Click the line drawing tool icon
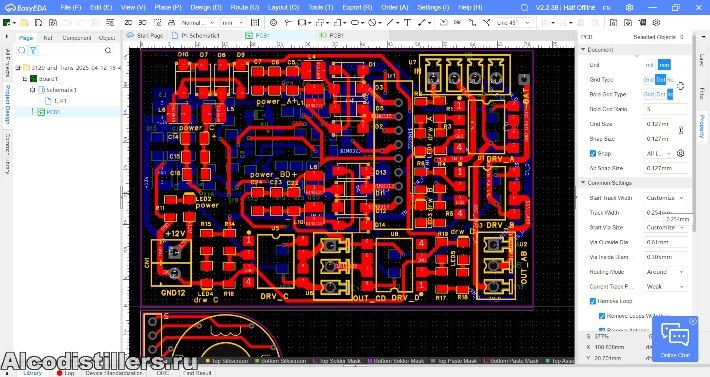 coord(390,22)
